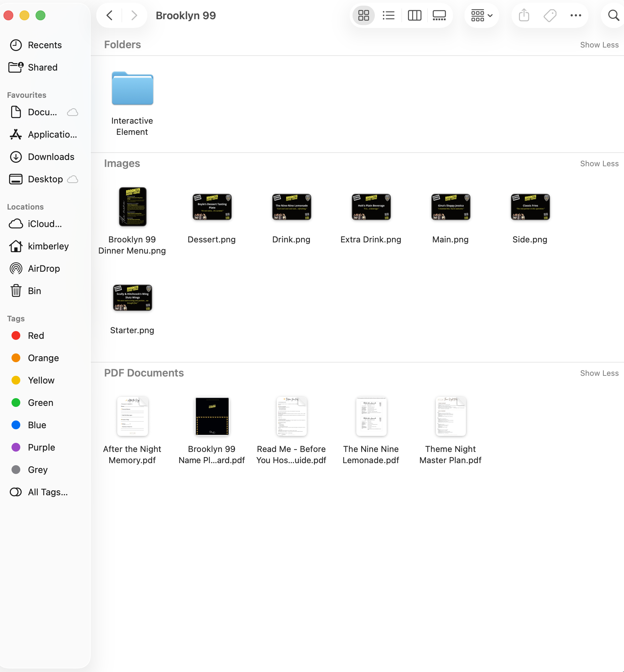Collapse PDF Documents with Show Less
The width and height of the screenshot is (624, 672).
599,373
